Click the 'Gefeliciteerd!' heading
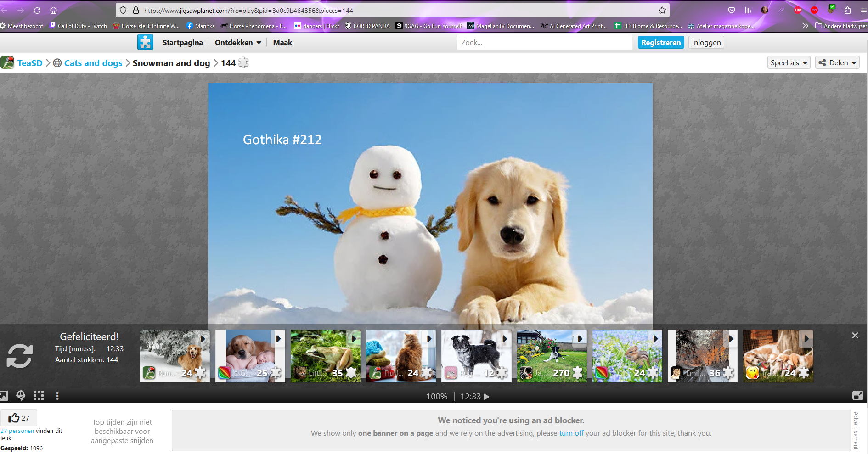This screenshot has width=868, height=454. click(x=89, y=336)
